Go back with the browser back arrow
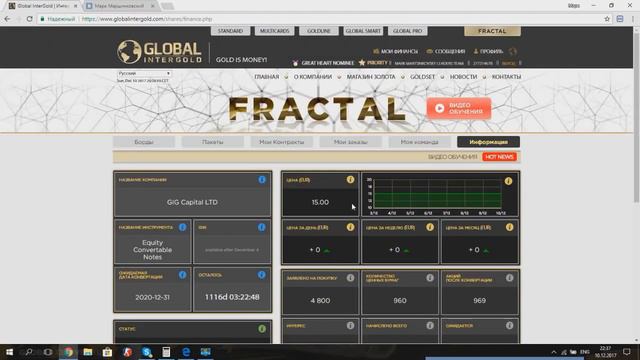This screenshot has width=640, height=360. [x=7, y=19]
